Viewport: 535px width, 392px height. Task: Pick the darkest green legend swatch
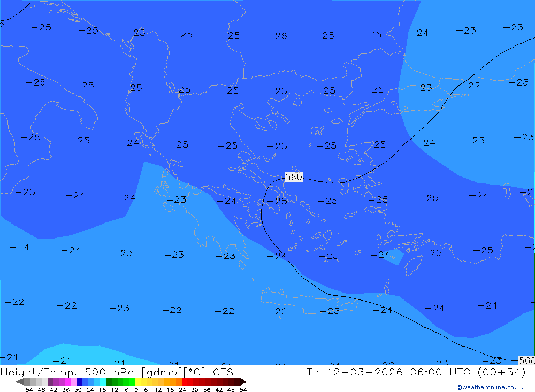109,382
